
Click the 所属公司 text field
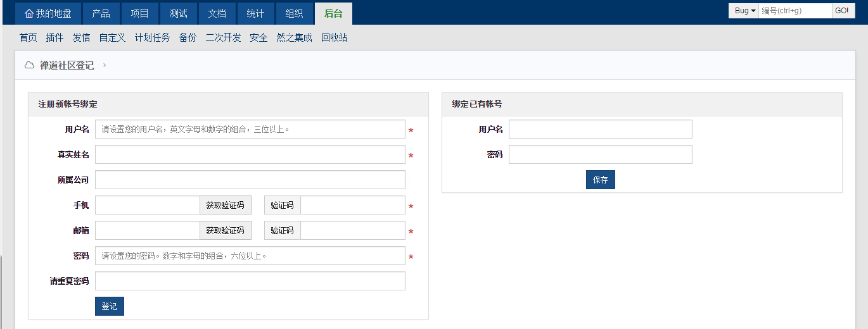250,180
